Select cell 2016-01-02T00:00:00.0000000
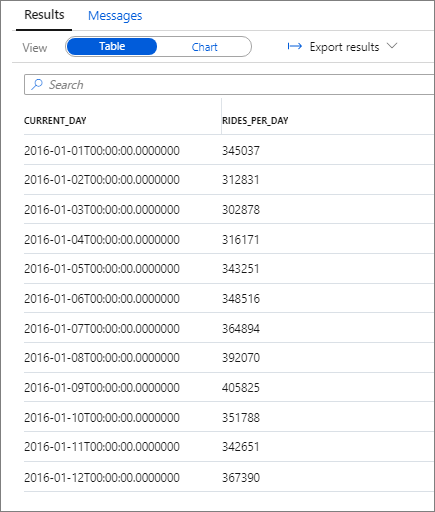Image resolution: width=435 pixels, height=512 pixels. 102,180
